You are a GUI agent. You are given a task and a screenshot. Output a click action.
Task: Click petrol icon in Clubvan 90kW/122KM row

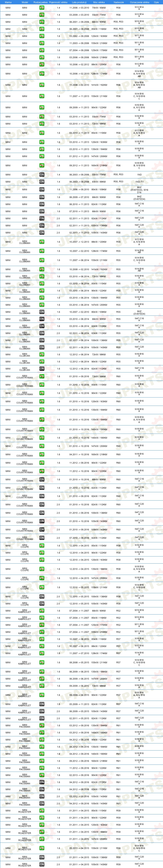click(x=42, y=362)
